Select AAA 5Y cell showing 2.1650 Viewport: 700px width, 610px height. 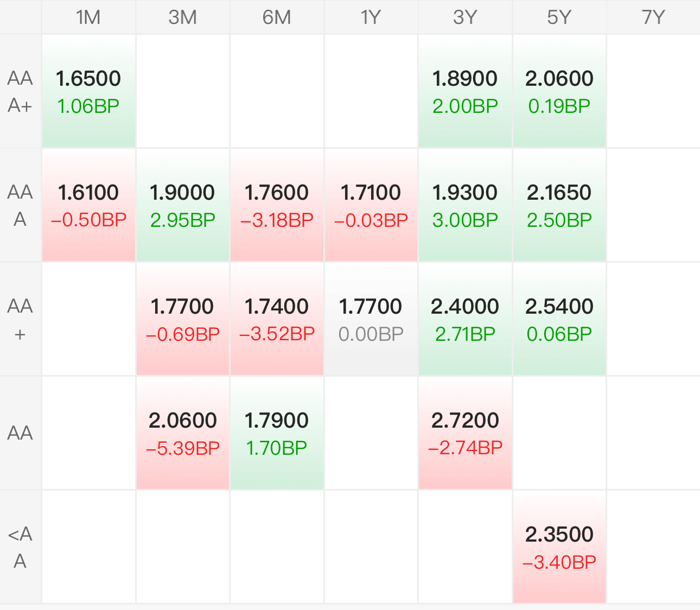[x=559, y=205]
